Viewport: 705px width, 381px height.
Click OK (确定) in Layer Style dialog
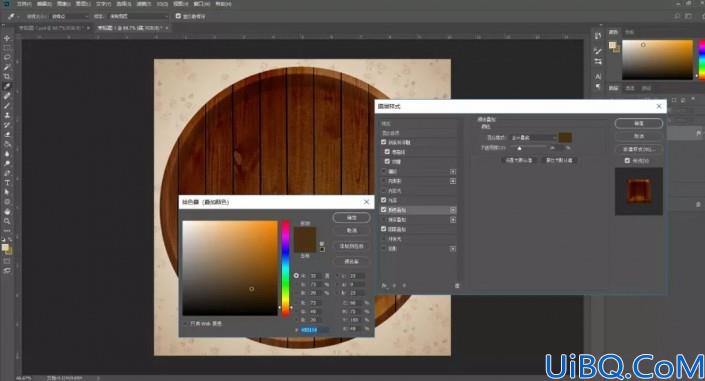coord(638,123)
